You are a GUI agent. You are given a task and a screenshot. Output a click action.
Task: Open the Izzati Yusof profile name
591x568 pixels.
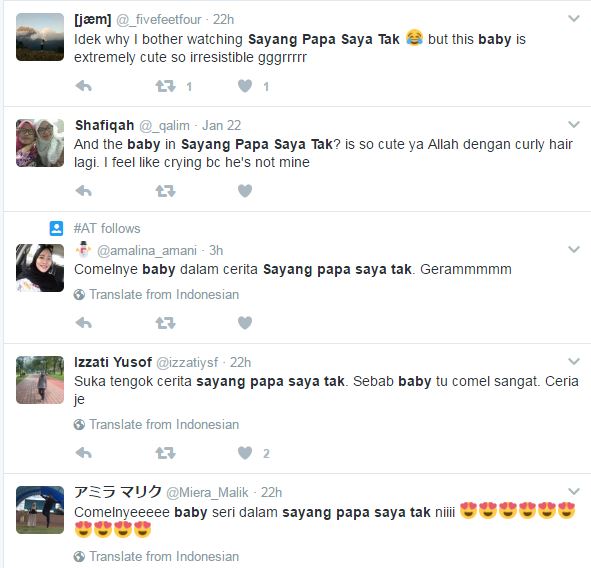(x=113, y=362)
